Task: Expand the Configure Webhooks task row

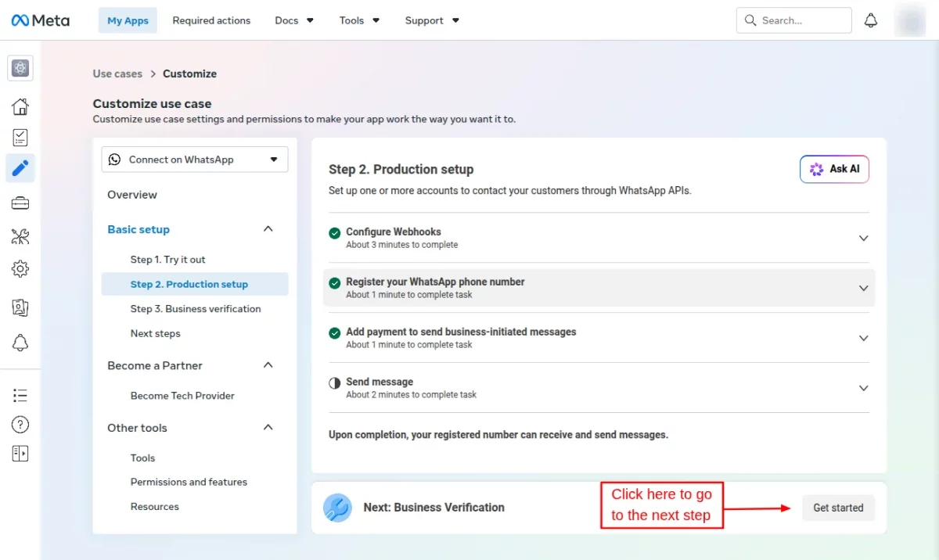Action: [599, 238]
